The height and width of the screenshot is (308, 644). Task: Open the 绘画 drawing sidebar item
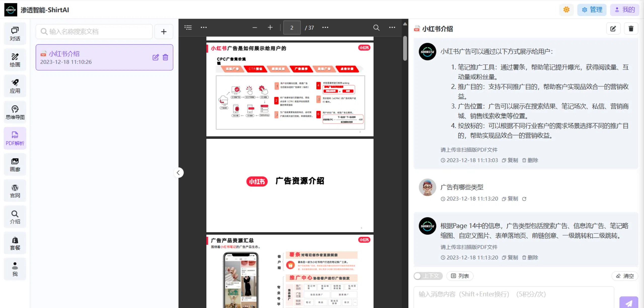point(15,60)
